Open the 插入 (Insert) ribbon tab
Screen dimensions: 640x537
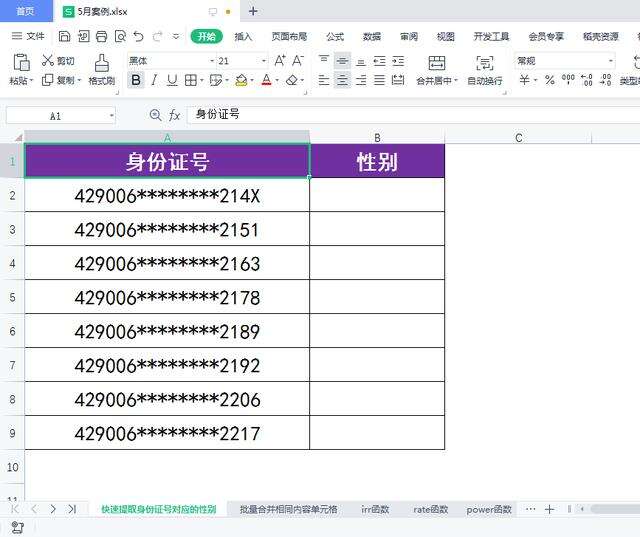pos(243,36)
